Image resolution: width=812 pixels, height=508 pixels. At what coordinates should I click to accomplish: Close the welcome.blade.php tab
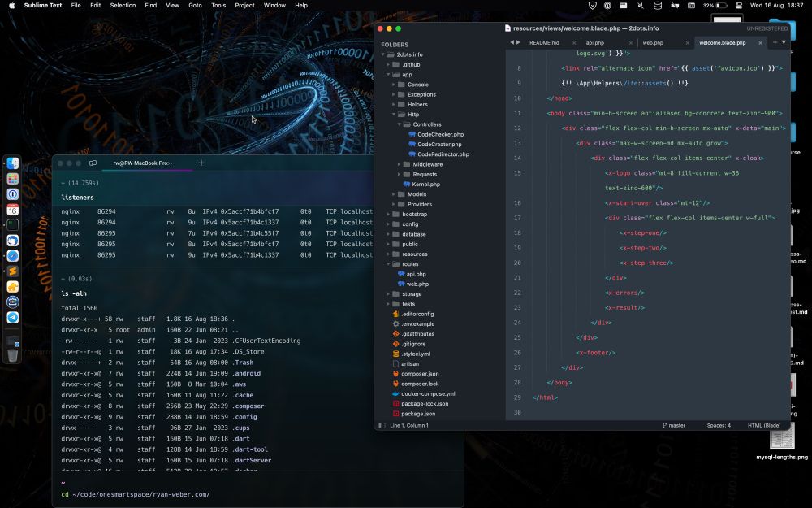tap(760, 43)
